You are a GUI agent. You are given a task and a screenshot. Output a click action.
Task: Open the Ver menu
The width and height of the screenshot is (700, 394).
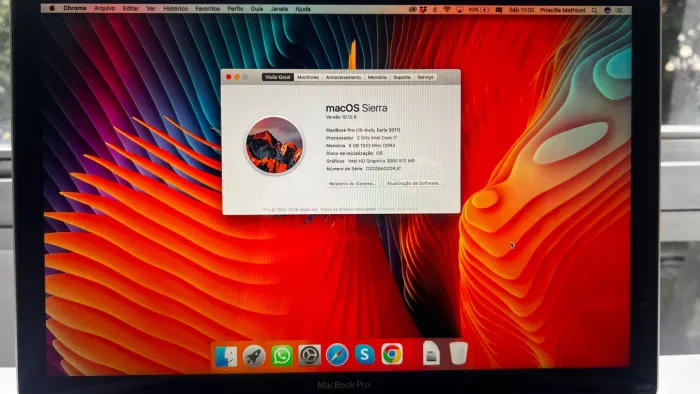[x=151, y=8]
